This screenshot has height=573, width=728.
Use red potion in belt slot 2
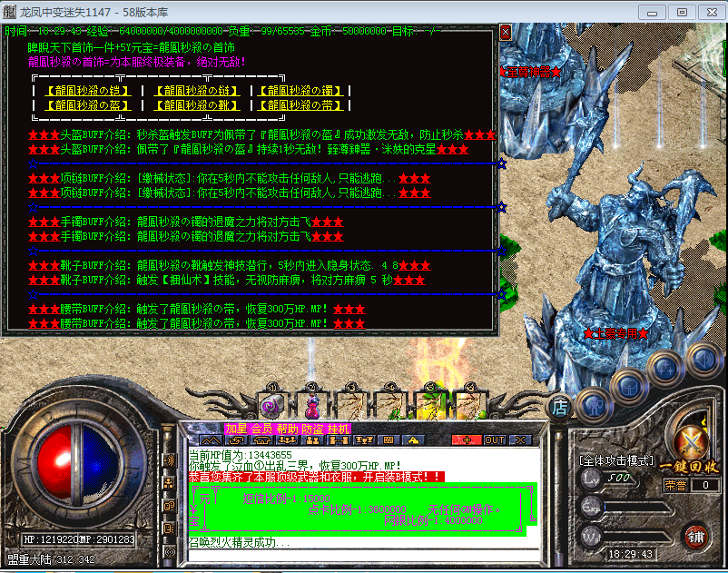[312, 406]
